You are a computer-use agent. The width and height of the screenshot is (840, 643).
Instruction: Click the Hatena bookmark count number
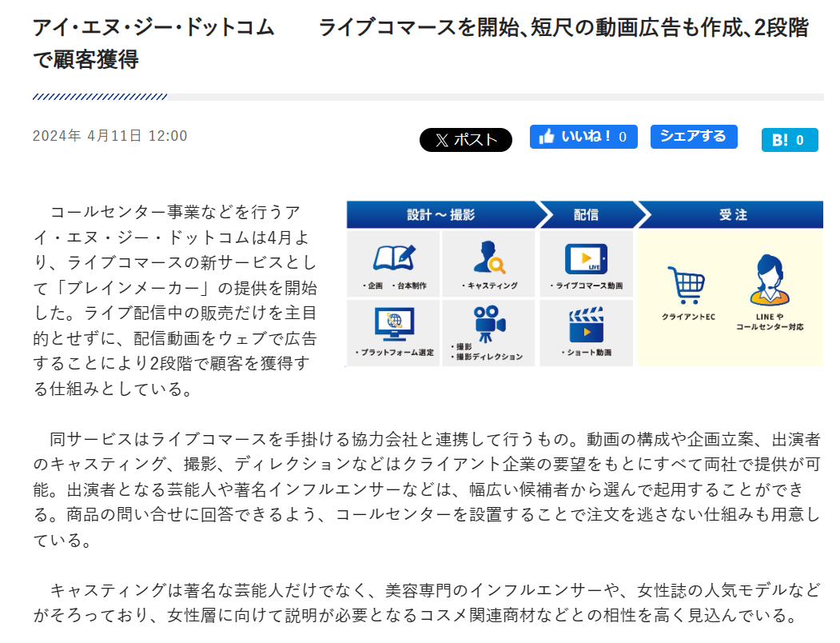(x=800, y=141)
